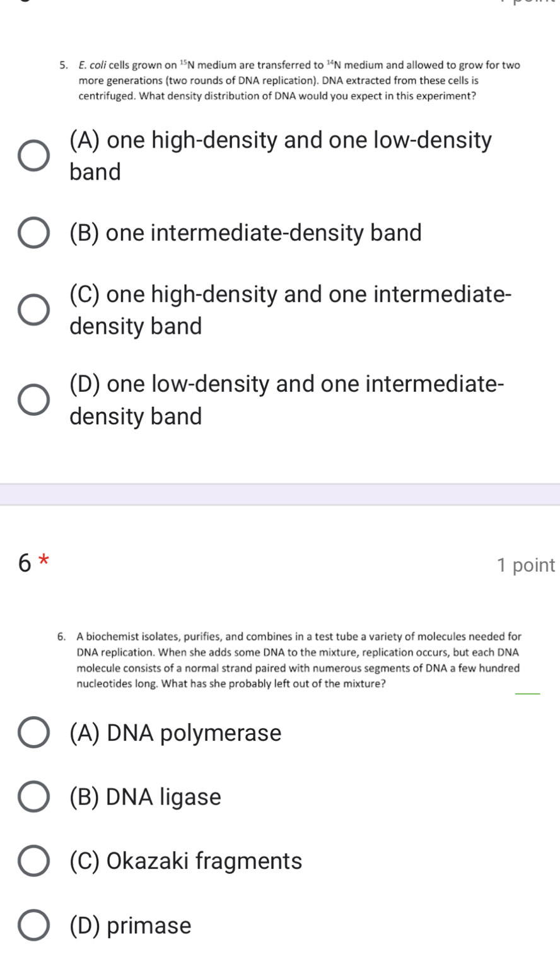Select answer A for question 5
This screenshot has height=971, width=560.
point(33,156)
